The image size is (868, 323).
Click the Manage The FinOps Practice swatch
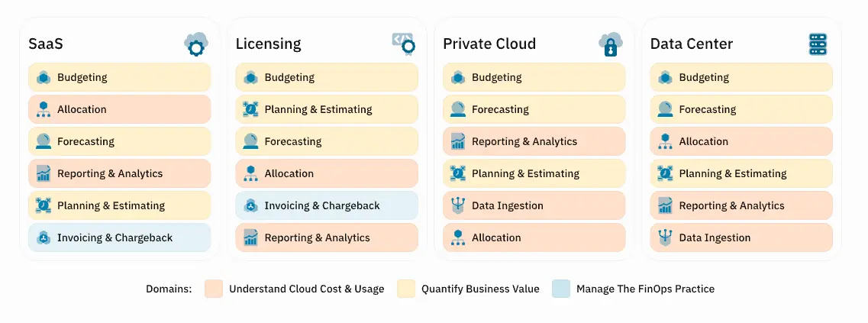point(561,289)
